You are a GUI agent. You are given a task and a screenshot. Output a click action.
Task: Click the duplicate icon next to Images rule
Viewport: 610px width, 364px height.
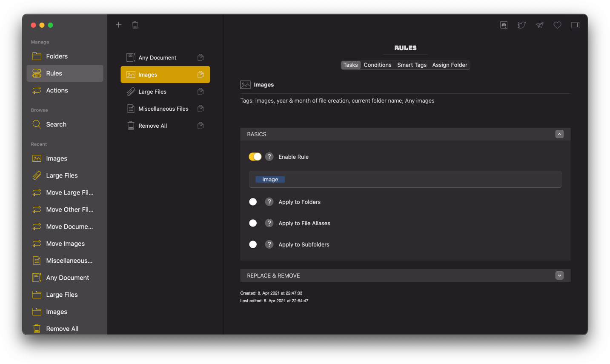[x=200, y=75]
